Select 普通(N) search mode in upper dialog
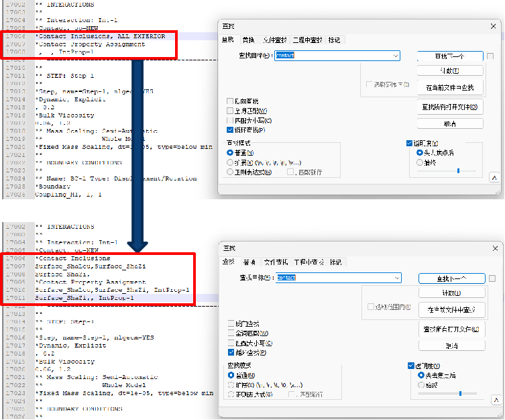Image resolution: width=505 pixels, height=420 pixels. [x=230, y=153]
